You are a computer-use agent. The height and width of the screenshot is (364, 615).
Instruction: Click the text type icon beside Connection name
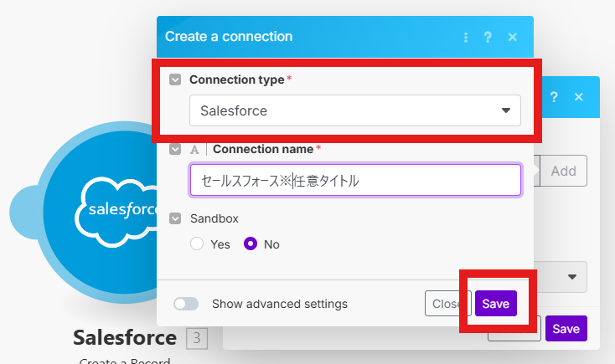(194, 149)
